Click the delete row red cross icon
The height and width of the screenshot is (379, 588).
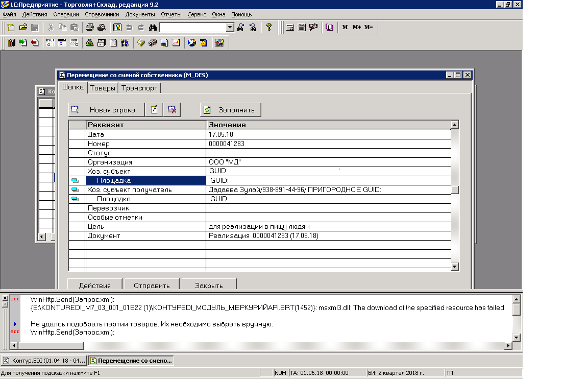172,110
